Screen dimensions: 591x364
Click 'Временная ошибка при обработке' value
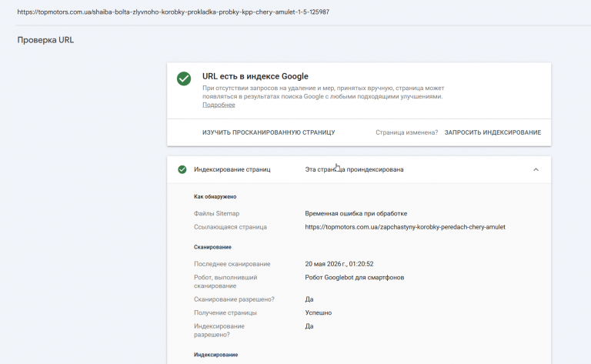tap(356, 213)
